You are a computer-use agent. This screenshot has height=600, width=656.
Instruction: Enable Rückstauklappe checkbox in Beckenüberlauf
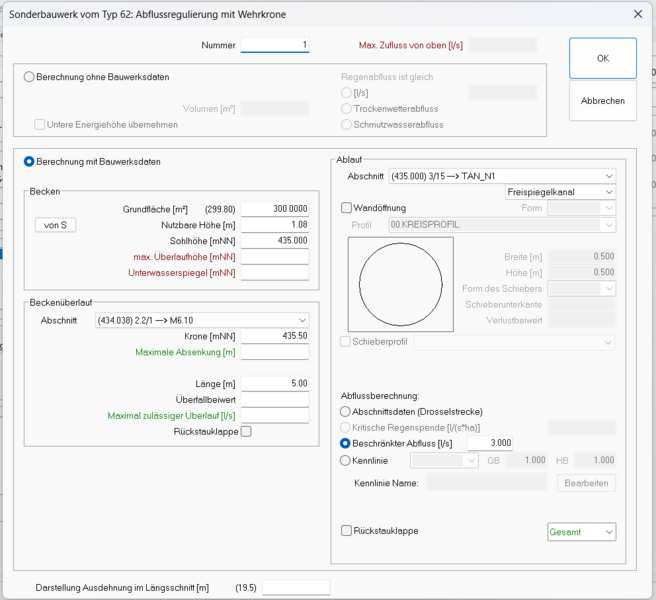[246, 431]
